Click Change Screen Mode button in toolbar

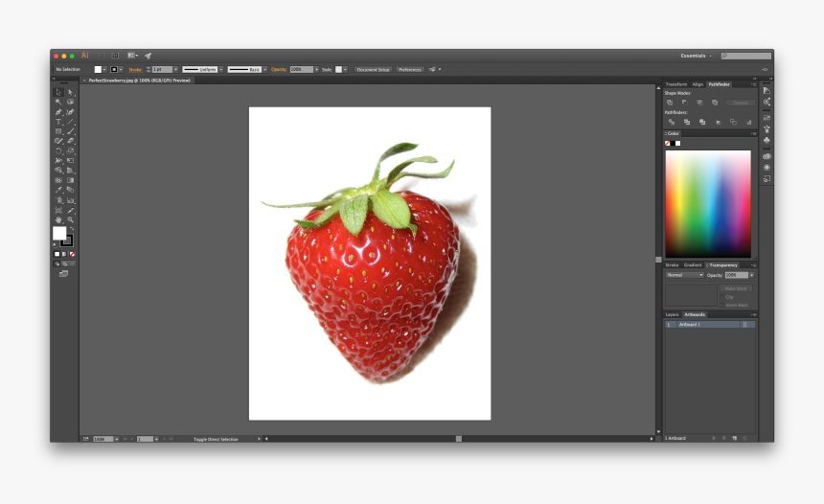point(63,273)
